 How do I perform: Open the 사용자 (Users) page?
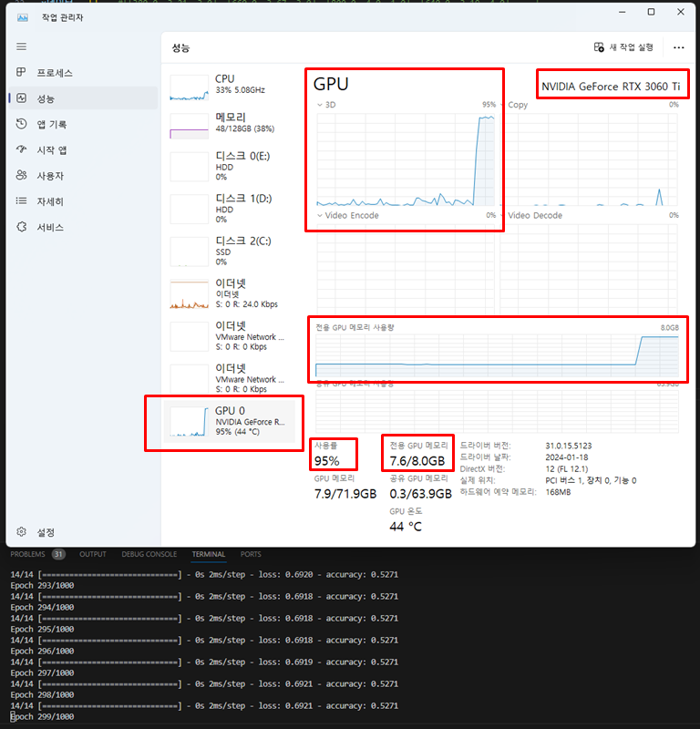83,176
